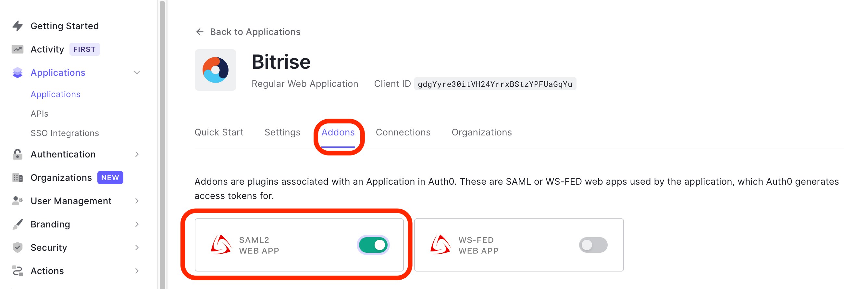Click the Authentication lock icon
The image size is (868, 289).
pyautogui.click(x=18, y=155)
